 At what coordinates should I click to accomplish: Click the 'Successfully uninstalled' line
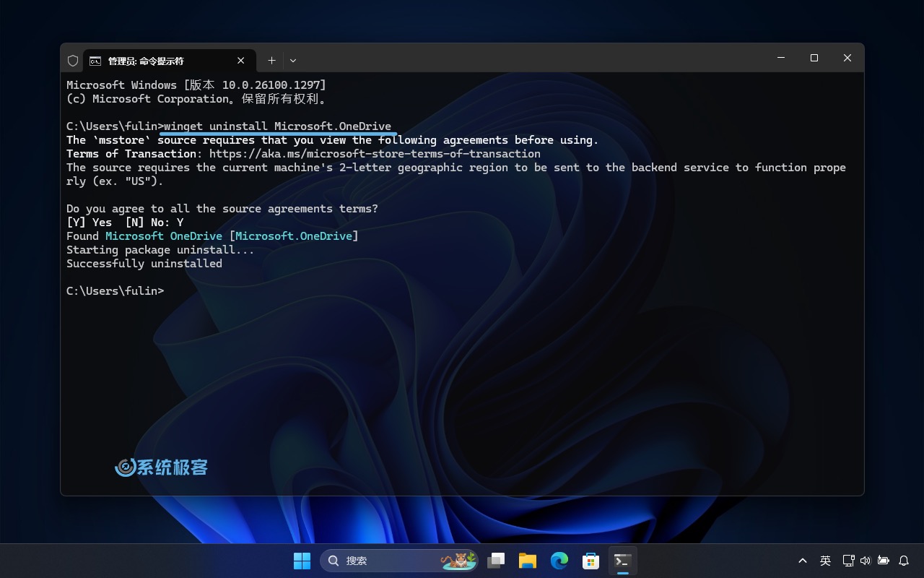coord(144,264)
